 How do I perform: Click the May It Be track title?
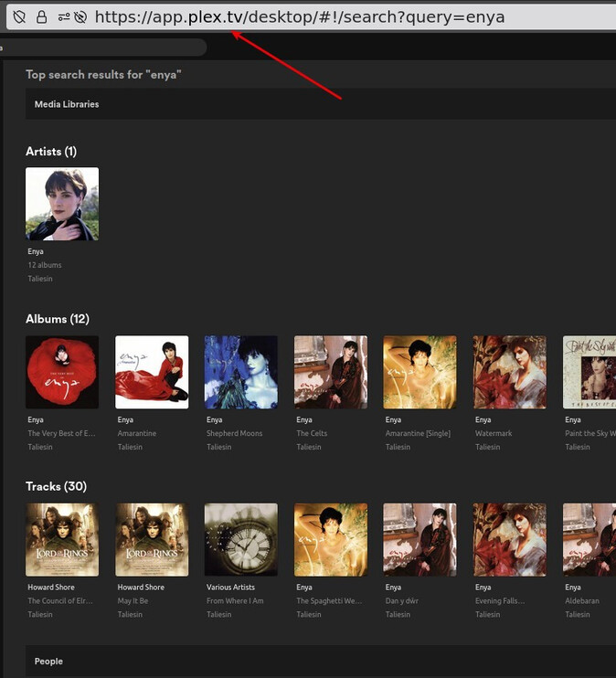(133, 601)
